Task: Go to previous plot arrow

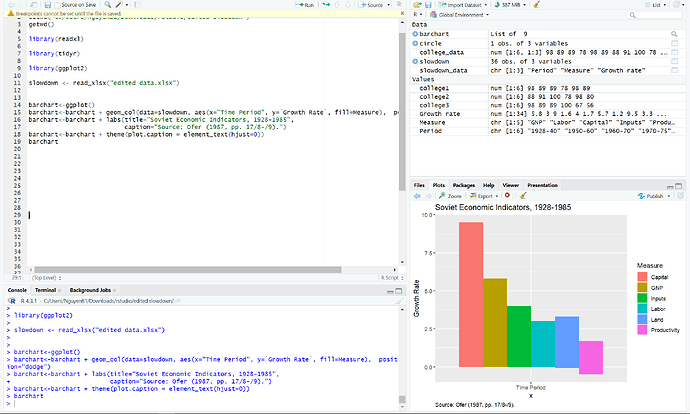Action: (417, 196)
